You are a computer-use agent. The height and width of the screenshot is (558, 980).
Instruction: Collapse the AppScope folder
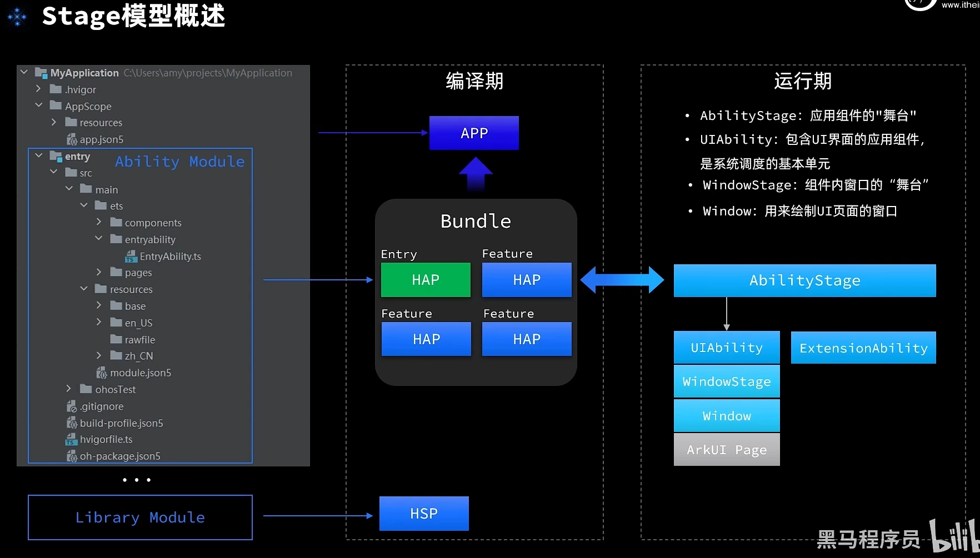click(x=38, y=105)
